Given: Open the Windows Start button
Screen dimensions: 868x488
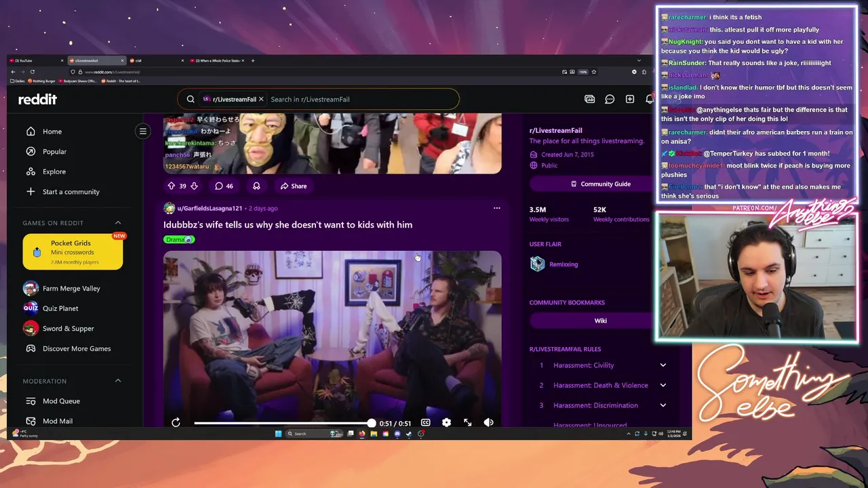Looking at the screenshot, I should [278, 434].
